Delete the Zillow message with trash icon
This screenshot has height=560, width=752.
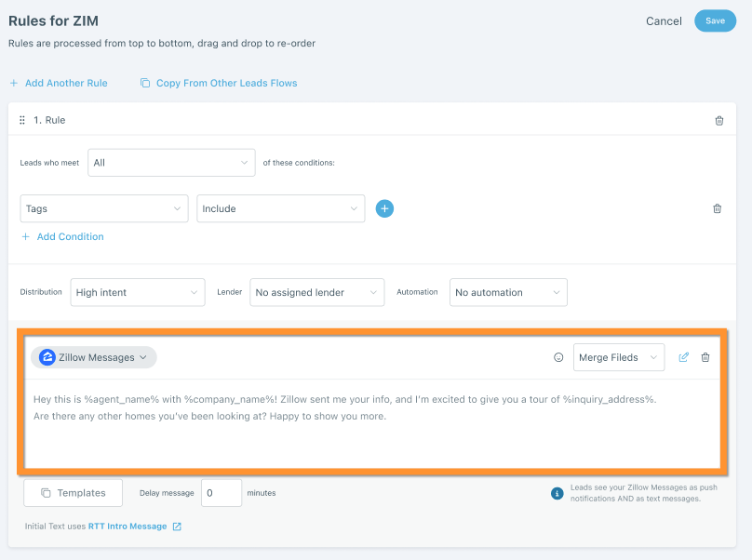705,357
